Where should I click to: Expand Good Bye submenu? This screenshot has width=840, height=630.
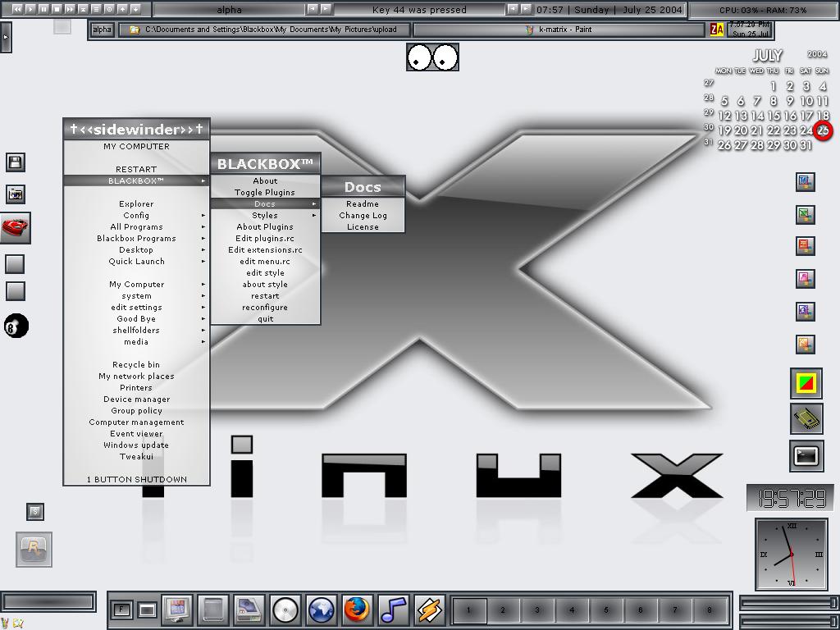[136, 319]
